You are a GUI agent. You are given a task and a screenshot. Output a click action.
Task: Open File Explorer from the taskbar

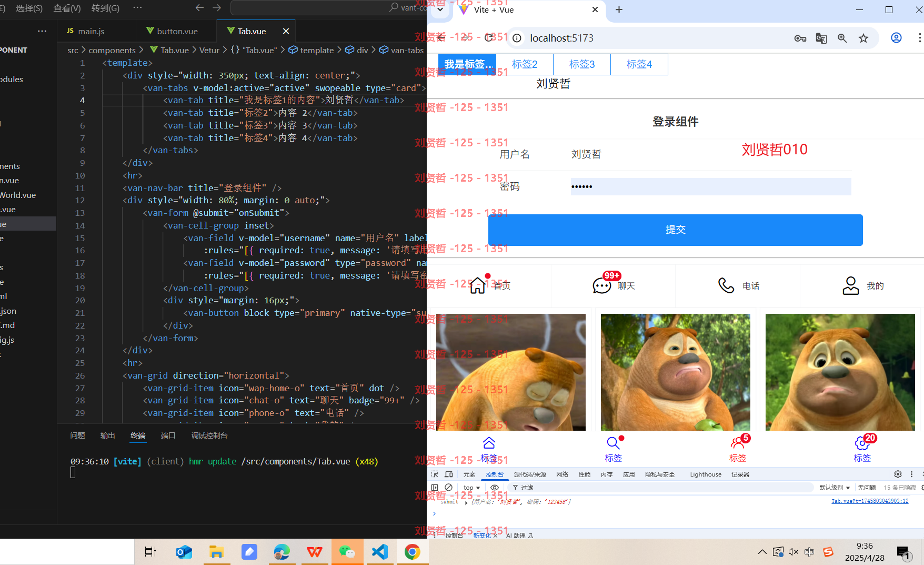pos(216,552)
